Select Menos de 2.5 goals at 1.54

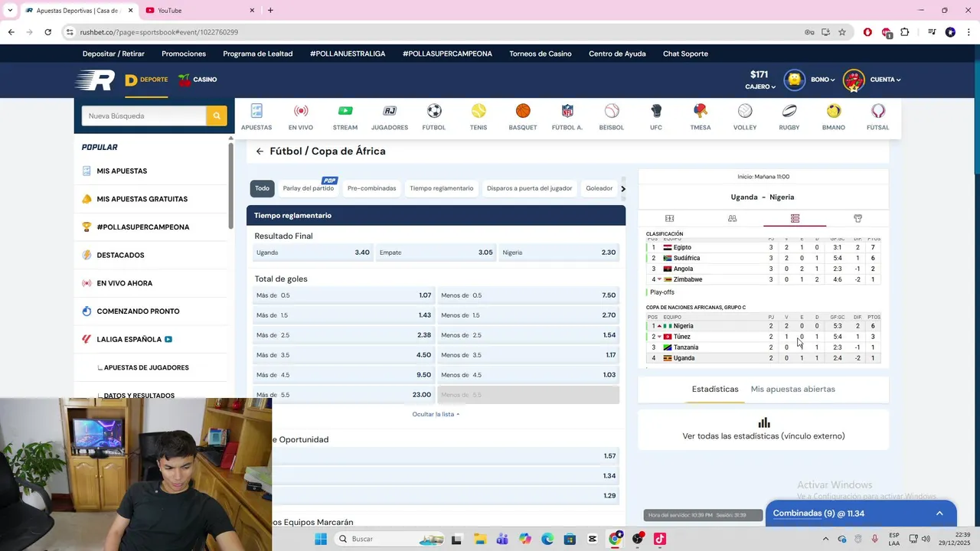528,335
